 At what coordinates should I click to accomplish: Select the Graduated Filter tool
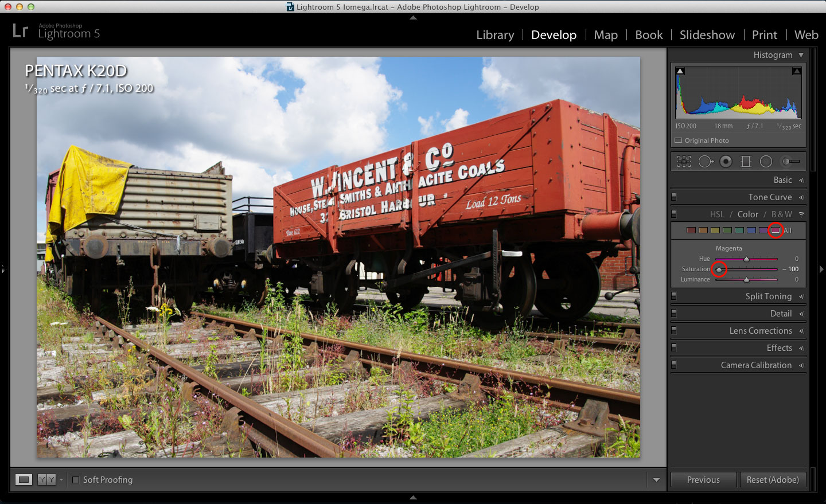(x=746, y=162)
